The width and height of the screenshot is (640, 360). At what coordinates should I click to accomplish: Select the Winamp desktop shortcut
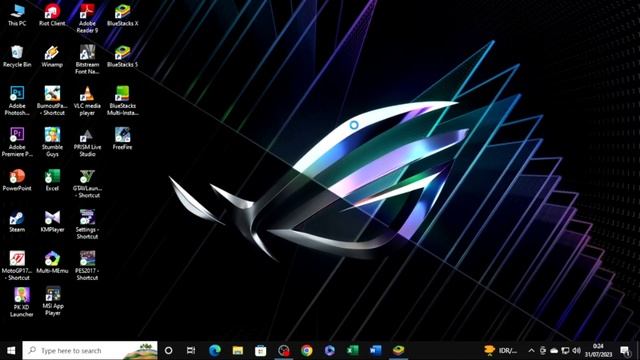[52, 56]
